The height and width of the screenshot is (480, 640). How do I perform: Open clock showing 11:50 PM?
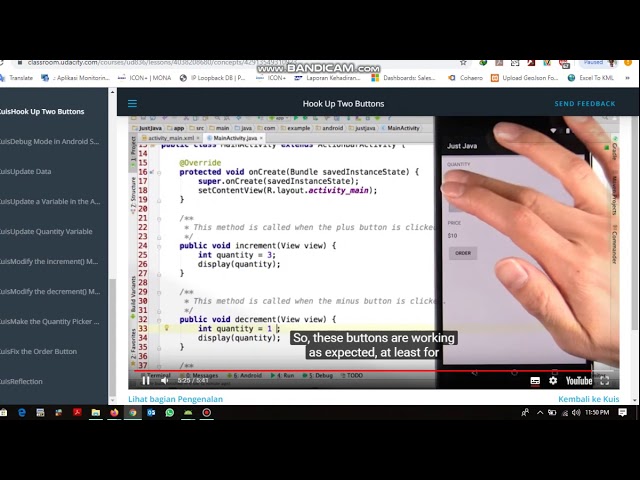point(597,413)
